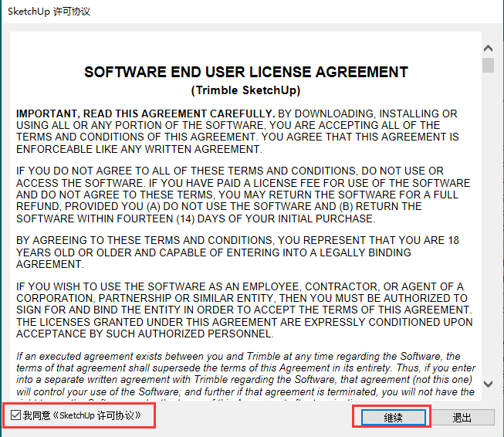Uncheck the 我同意《SketchUp 许可协议》 checkbox
The width and height of the screenshot is (504, 437).
(15, 415)
